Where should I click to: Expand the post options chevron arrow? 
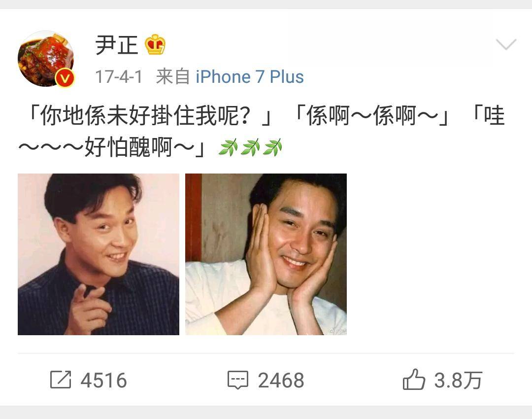coord(506,44)
